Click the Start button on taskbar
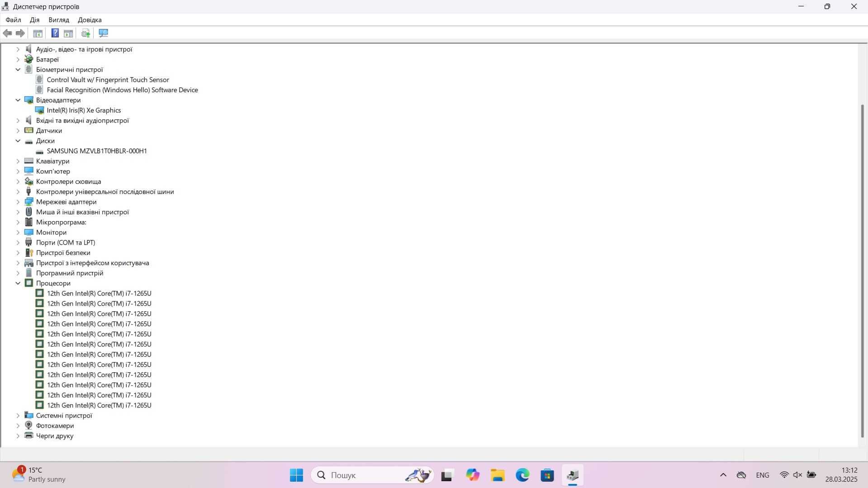The image size is (868, 488). point(297,475)
